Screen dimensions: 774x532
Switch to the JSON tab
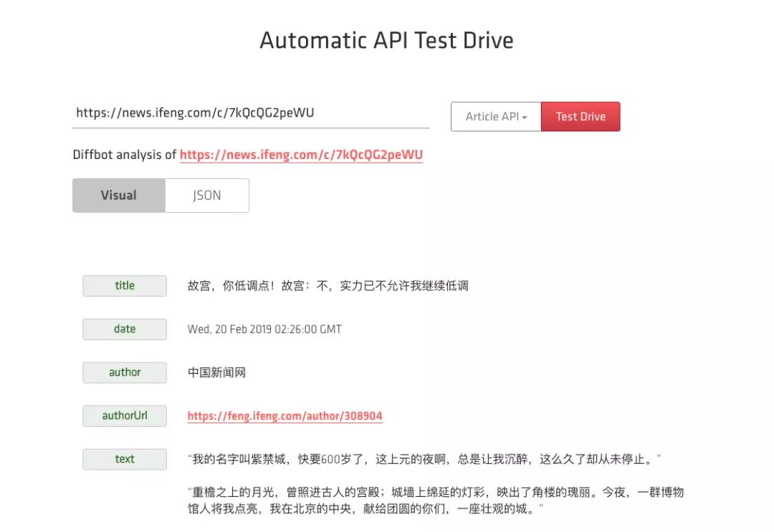click(x=207, y=195)
